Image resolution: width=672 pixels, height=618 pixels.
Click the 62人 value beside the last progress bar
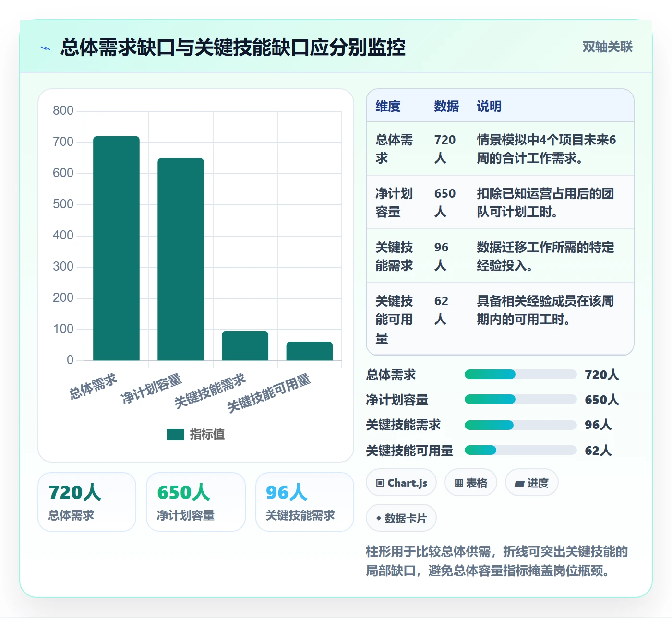coord(598,451)
